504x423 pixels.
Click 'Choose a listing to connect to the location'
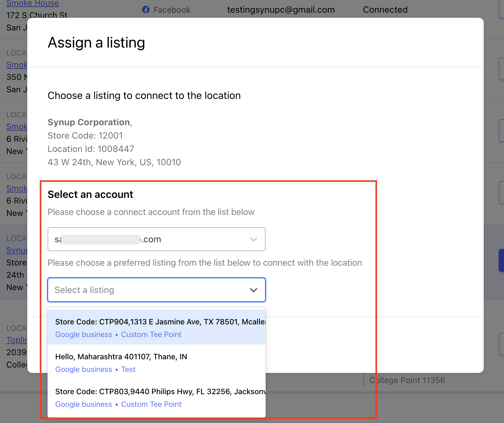[x=144, y=95]
